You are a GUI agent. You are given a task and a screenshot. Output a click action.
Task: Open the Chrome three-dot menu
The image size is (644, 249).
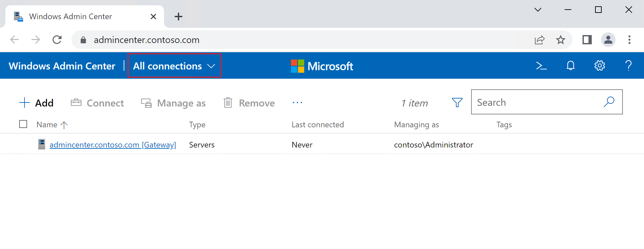[x=629, y=40]
